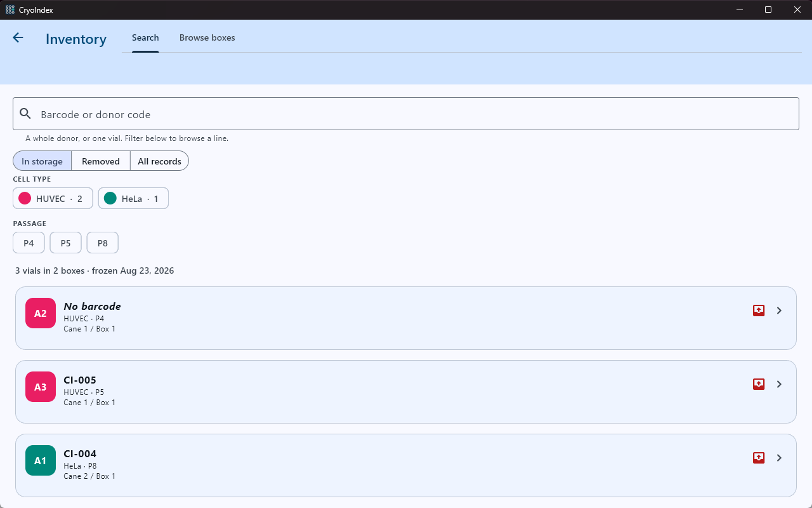Click the A2 position badge for No barcode vial
Image resolution: width=812 pixels, height=508 pixels.
(x=41, y=313)
